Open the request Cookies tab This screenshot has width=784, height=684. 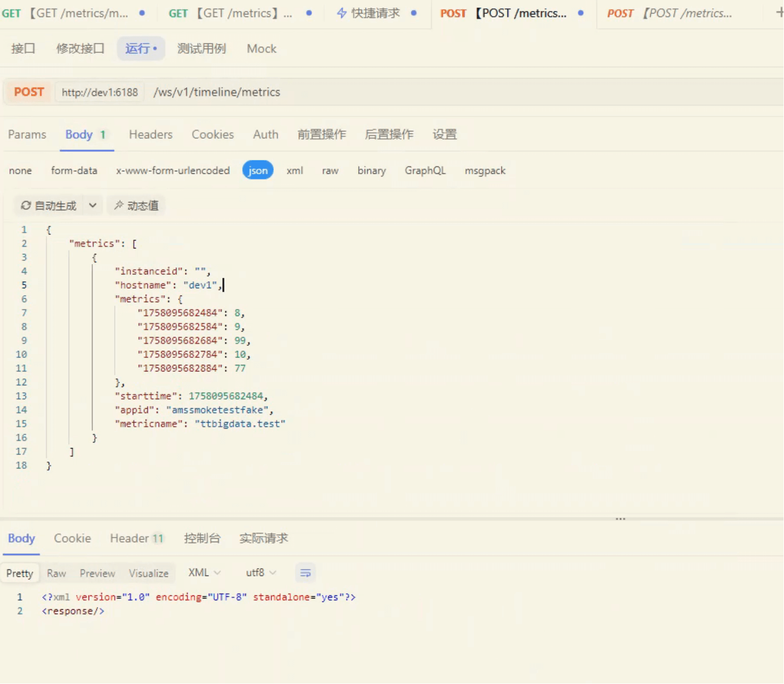click(212, 134)
